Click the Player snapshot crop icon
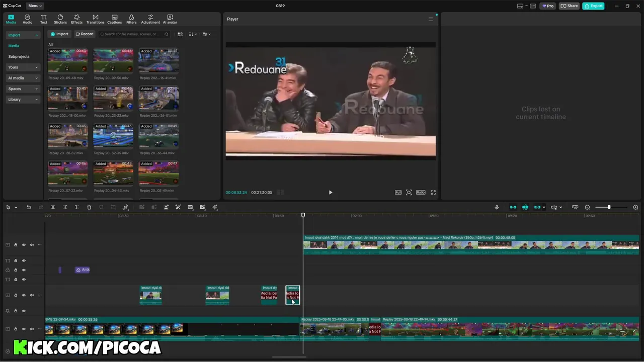The height and width of the screenshot is (362, 644). click(x=409, y=193)
